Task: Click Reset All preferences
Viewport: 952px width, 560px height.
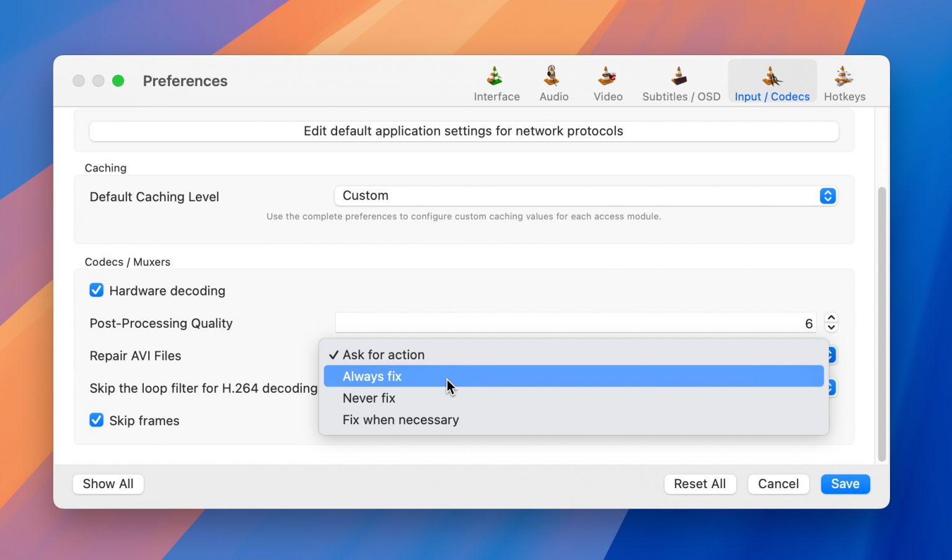Action: 700,484
